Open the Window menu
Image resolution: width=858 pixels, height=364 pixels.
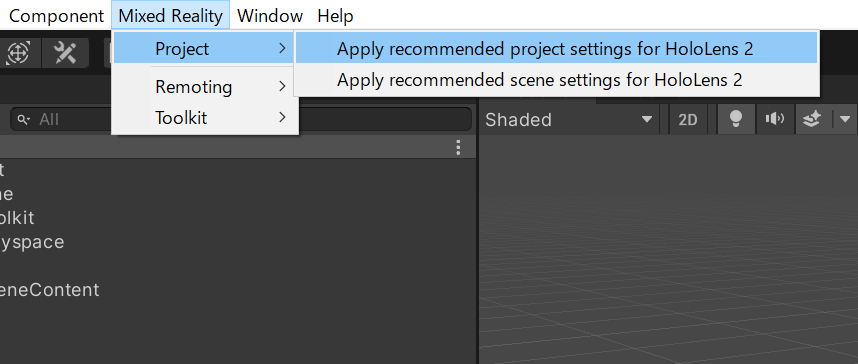pos(270,16)
